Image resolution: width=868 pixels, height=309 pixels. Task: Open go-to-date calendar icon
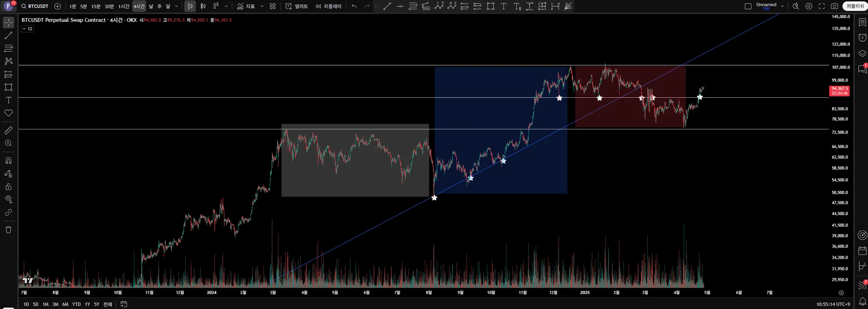click(x=124, y=304)
